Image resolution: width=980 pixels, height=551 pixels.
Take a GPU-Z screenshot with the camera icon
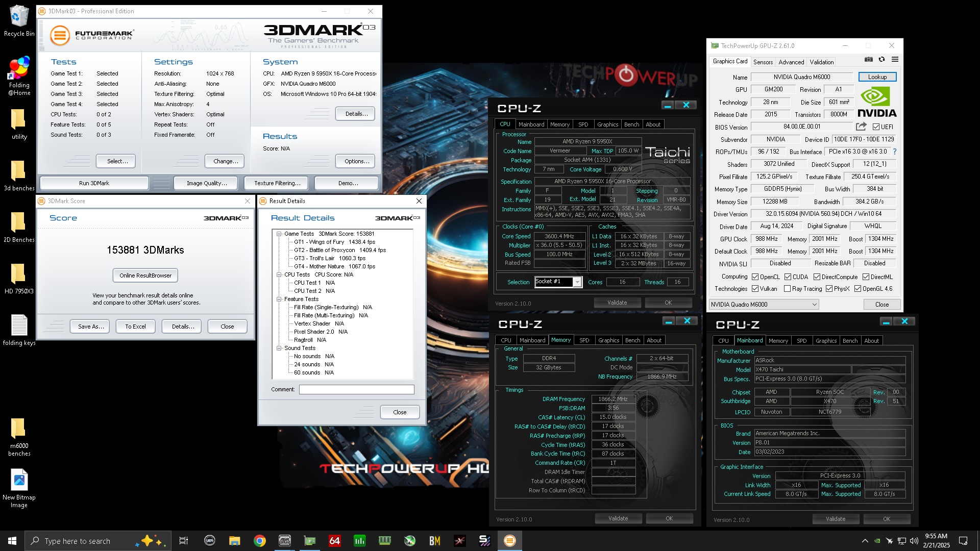(x=868, y=60)
